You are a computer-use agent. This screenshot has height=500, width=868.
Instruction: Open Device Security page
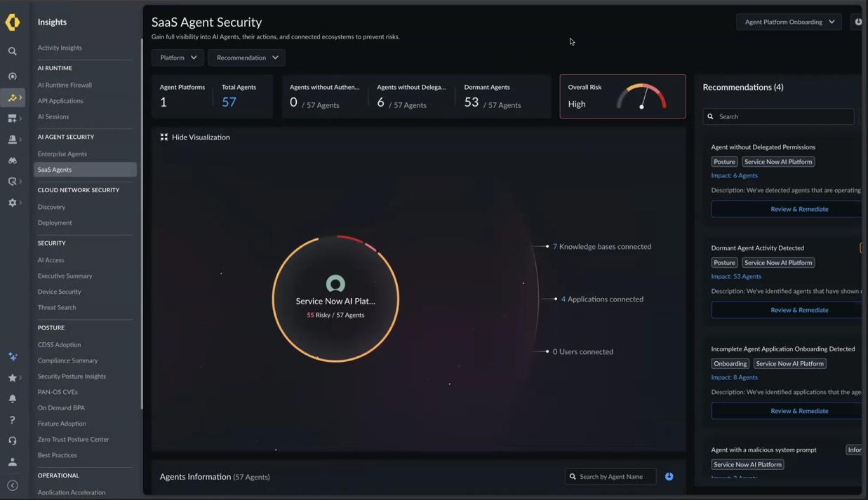pos(60,292)
